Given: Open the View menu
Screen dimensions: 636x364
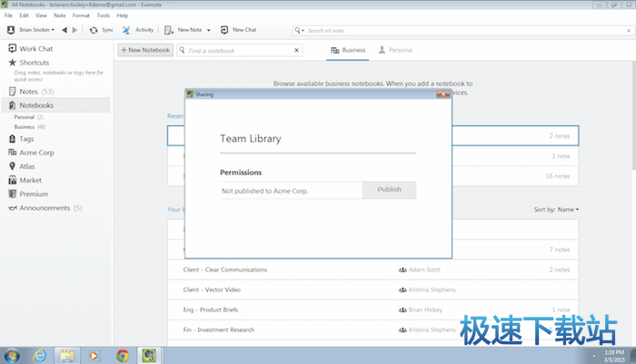Looking at the screenshot, I should click(x=41, y=15).
